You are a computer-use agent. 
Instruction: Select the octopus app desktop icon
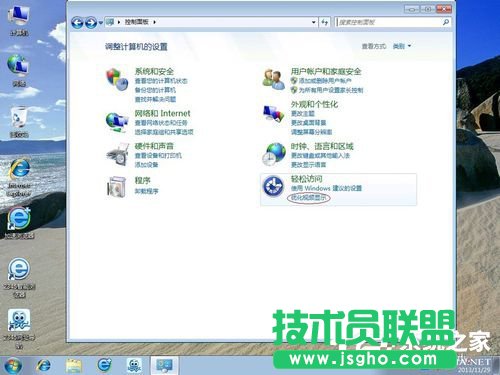point(19,328)
